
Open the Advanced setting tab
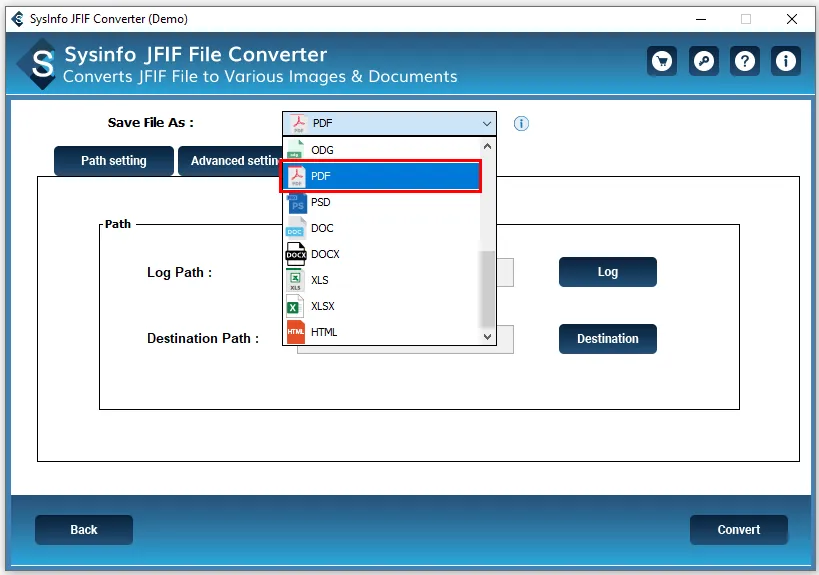230,161
